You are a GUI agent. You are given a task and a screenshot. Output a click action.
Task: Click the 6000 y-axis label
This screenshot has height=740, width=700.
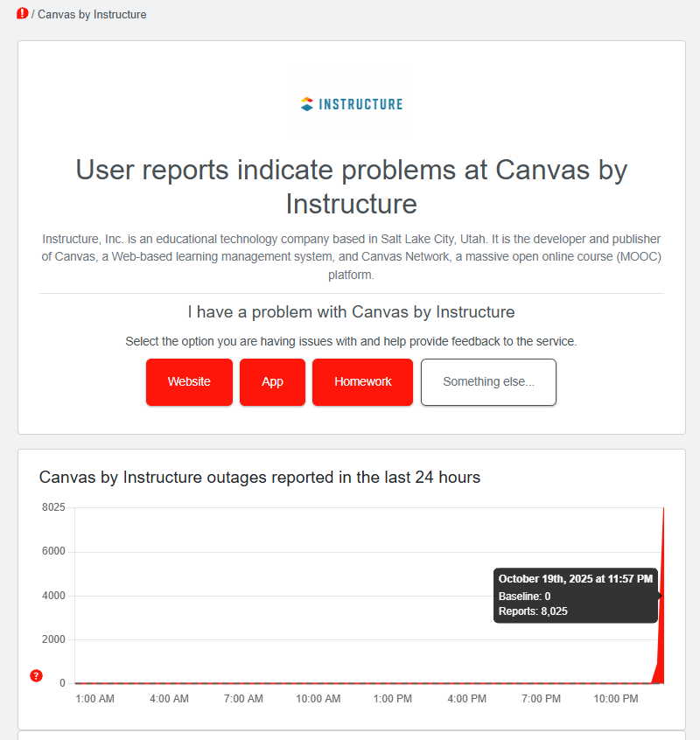[53, 551]
